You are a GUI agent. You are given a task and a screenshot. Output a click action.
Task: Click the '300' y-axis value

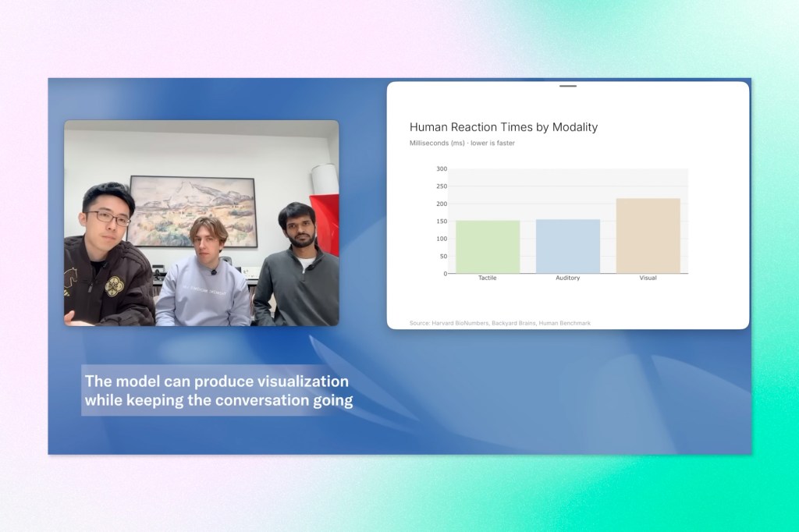click(x=442, y=168)
